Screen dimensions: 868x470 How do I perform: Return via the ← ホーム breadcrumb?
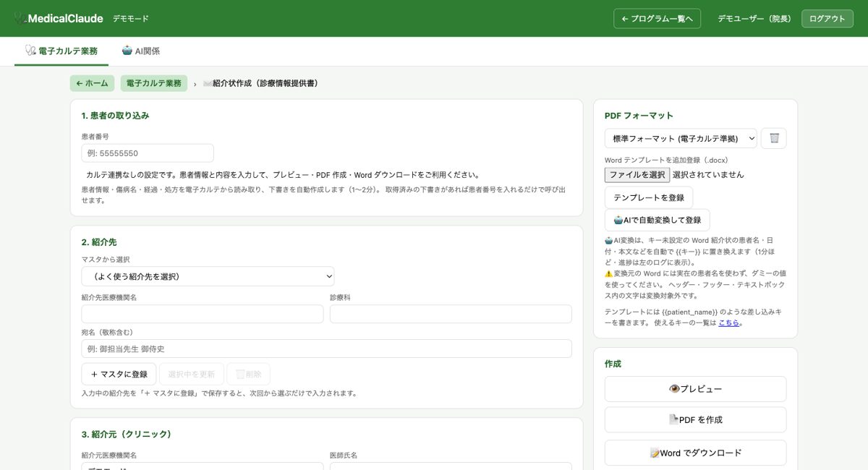[x=92, y=83]
